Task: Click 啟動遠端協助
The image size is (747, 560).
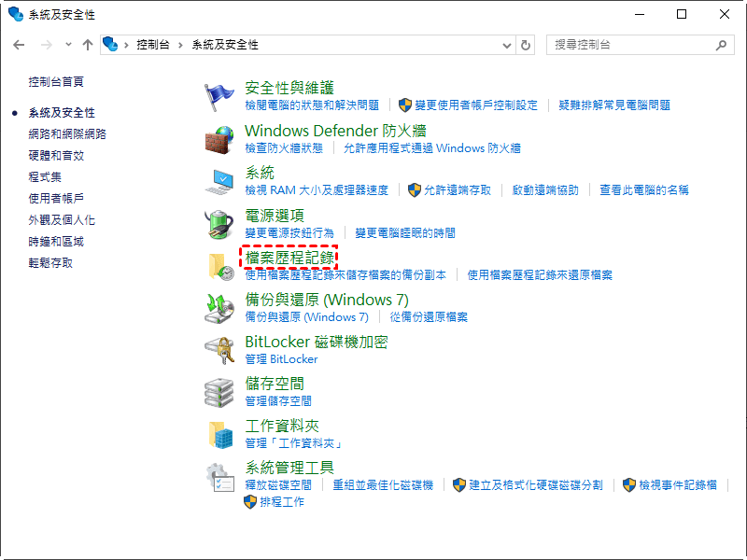Action: pos(545,190)
